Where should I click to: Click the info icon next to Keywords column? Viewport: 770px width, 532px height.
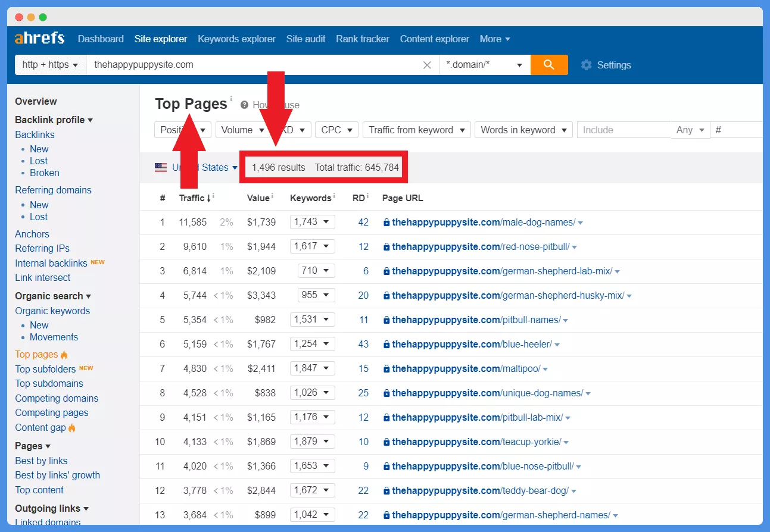[334, 195]
